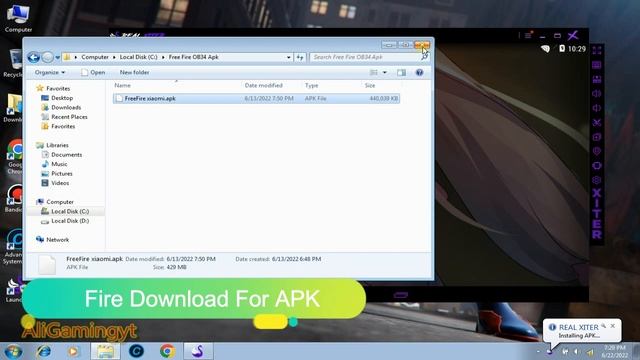
Task: Select Local Disk (C:) in navigation pane
Action: point(70,211)
